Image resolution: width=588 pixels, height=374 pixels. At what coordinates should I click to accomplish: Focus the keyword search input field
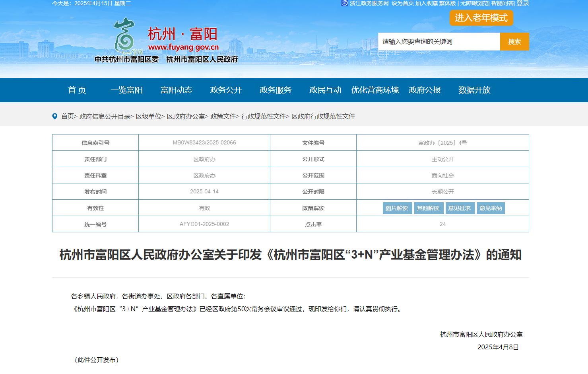[439, 41]
